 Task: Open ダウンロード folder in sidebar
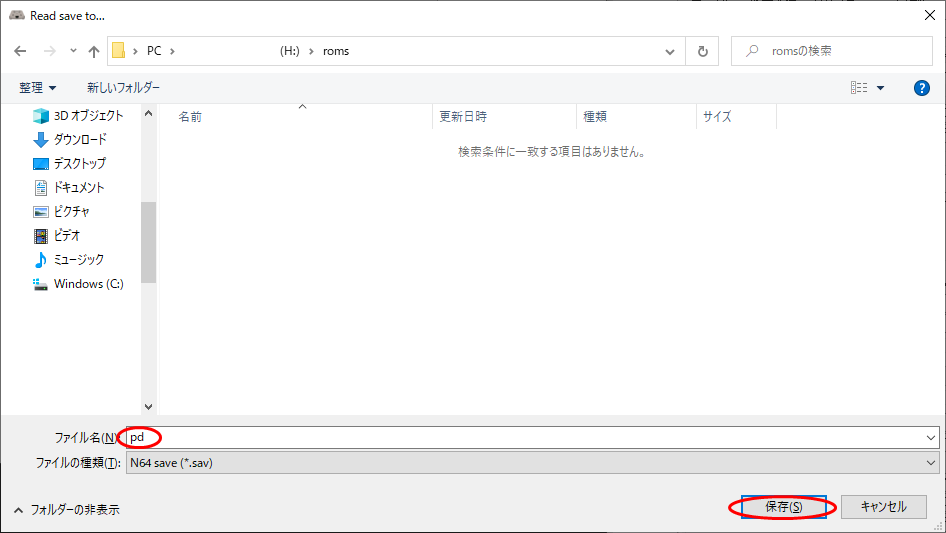pyautogui.click(x=80, y=139)
